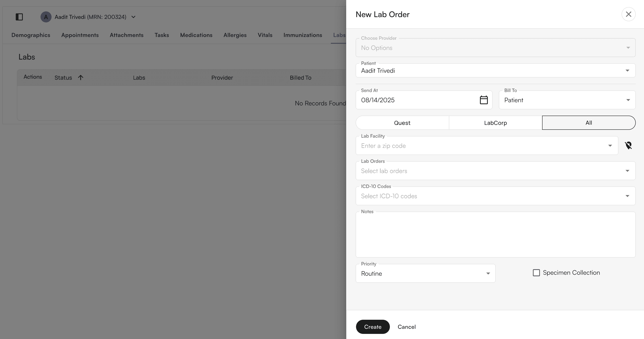
Task: Switch to the Medications tab
Action: tap(196, 35)
